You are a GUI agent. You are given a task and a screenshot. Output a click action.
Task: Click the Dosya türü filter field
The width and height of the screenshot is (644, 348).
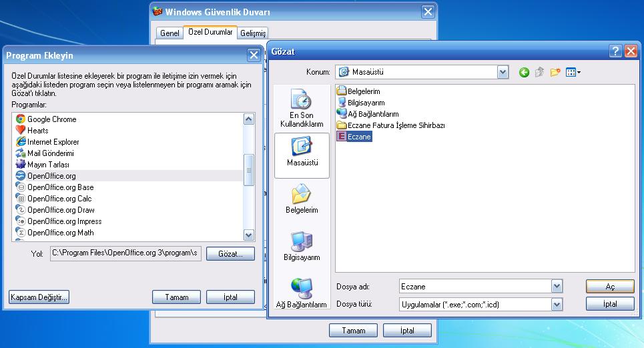pyautogui.click(x=475, y=305)
